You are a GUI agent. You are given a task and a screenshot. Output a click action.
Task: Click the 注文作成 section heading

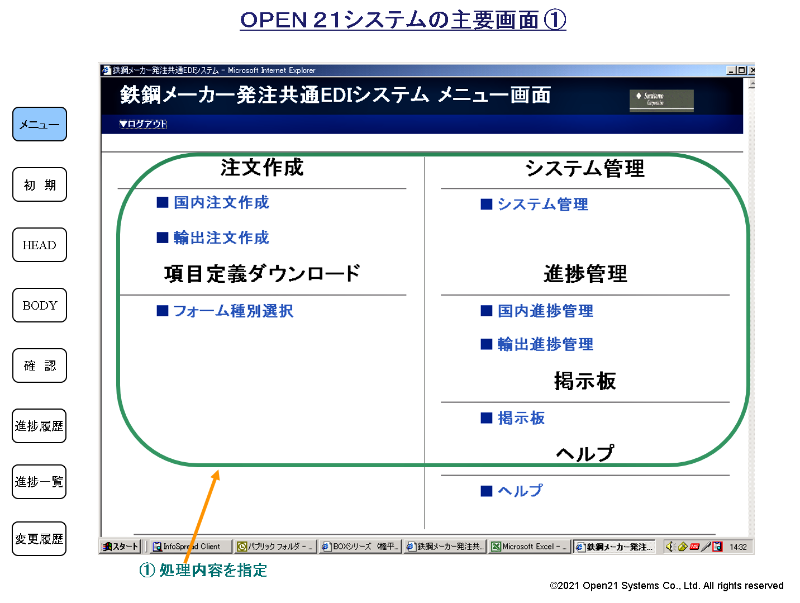tap(262, 167)
